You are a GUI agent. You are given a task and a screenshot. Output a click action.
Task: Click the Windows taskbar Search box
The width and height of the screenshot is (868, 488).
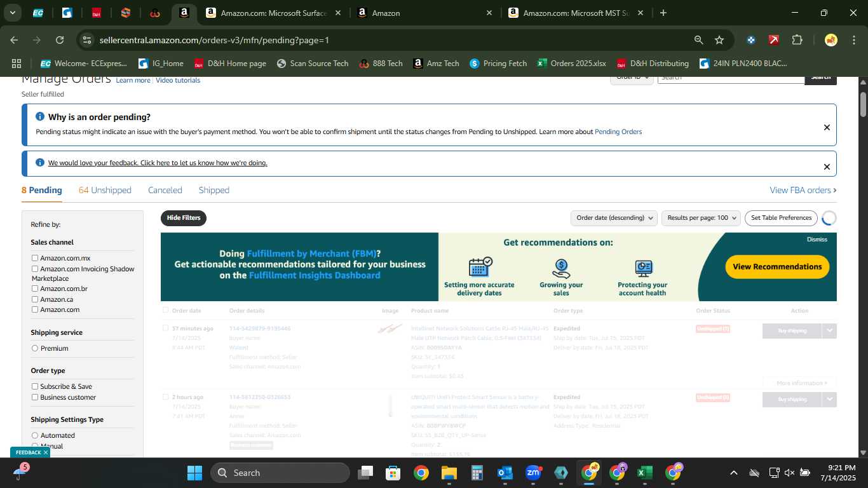point(280,473)
